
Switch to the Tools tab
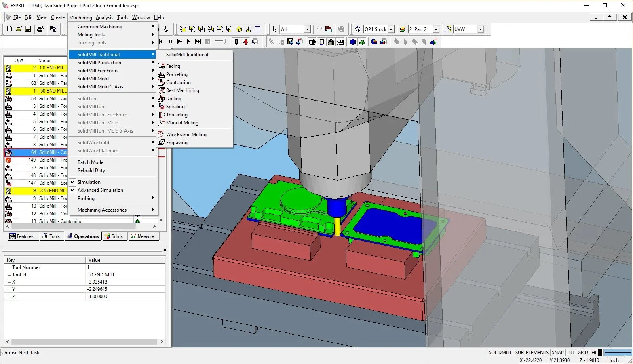coord(51,236)
